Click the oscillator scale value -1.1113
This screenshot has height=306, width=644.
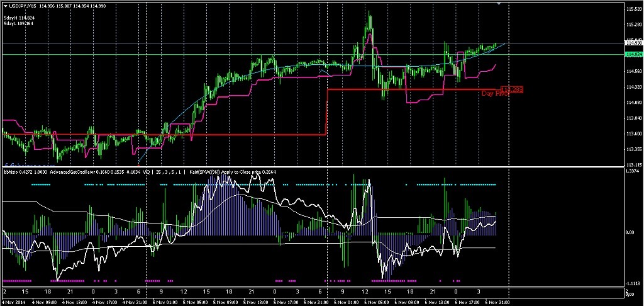click(633, 284)
